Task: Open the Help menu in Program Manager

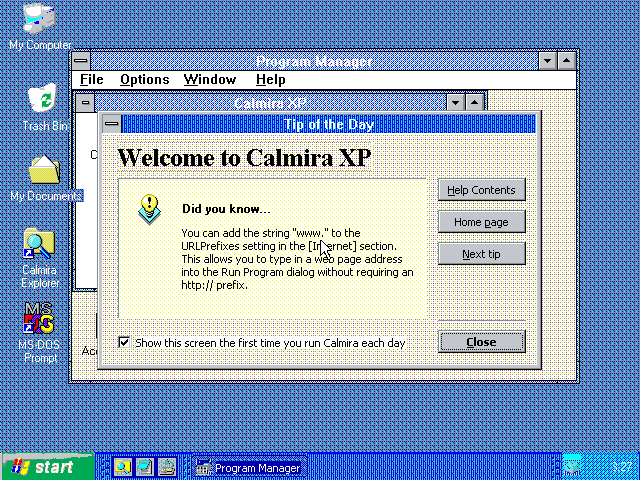Action: [271, 79]
